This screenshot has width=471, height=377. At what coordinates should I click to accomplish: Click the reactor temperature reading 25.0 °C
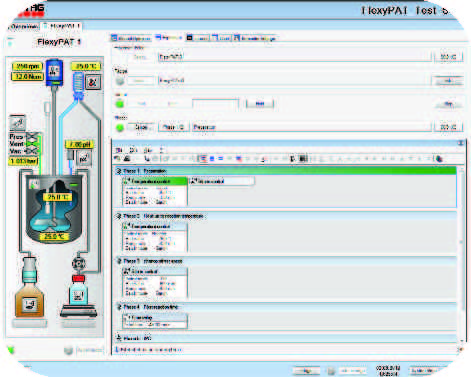[57, 197]
